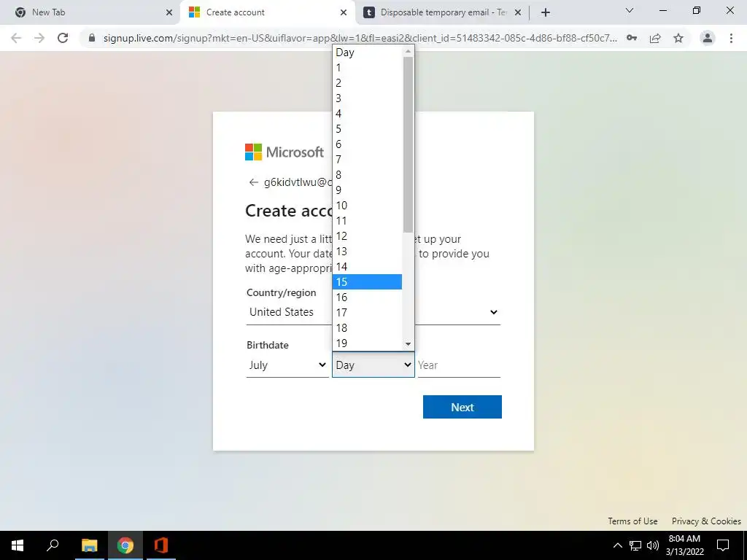
Task: Open saved passwords key icon
Action: click(632, 38)
